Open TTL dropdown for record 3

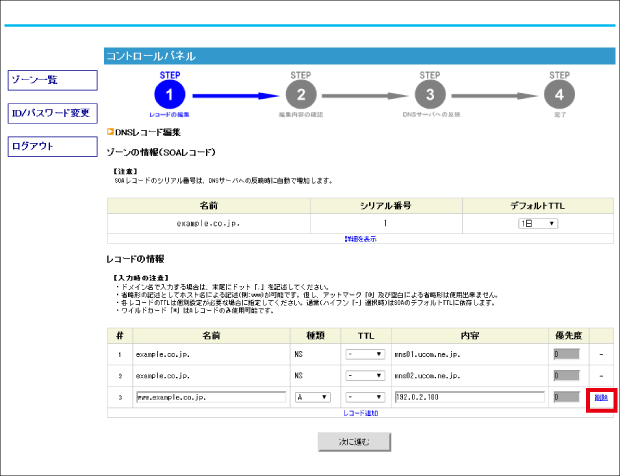coord(365,397)
